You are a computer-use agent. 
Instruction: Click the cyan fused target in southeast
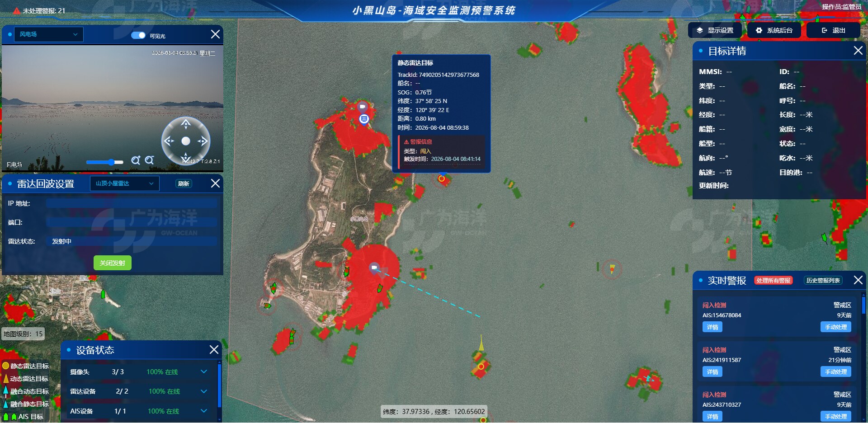[x=649, y=379]
